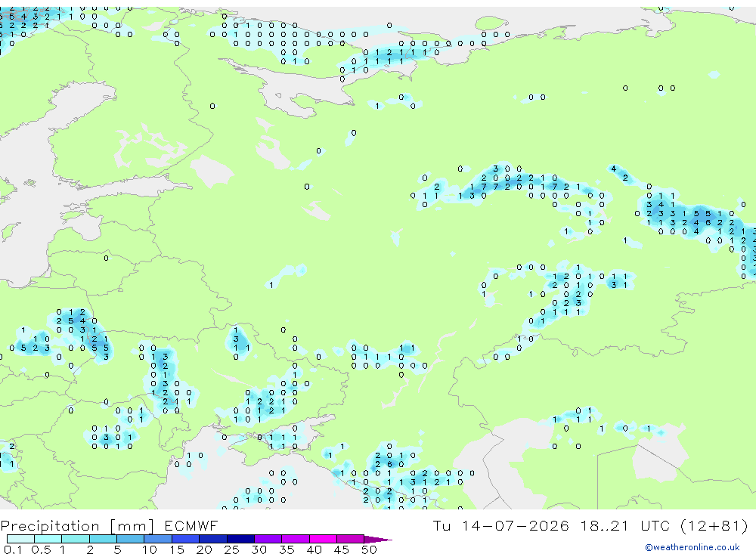Click the ECMWF model label
756x554 pixels.
pos(191,525)
